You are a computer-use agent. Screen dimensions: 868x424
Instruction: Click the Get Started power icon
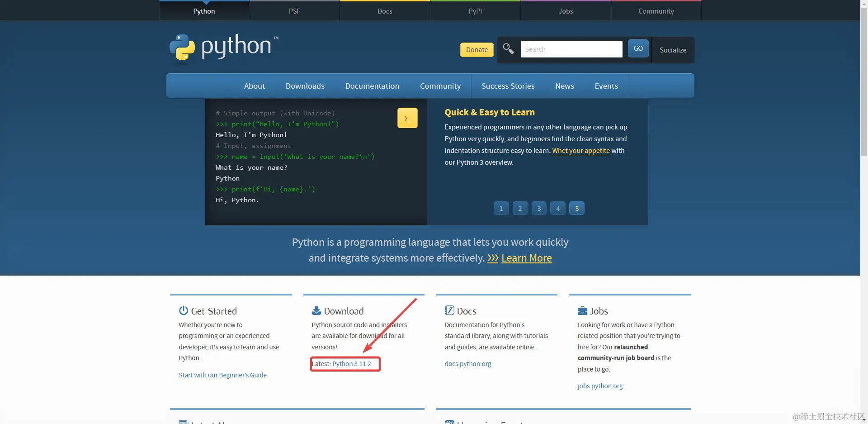coord(184,310)
